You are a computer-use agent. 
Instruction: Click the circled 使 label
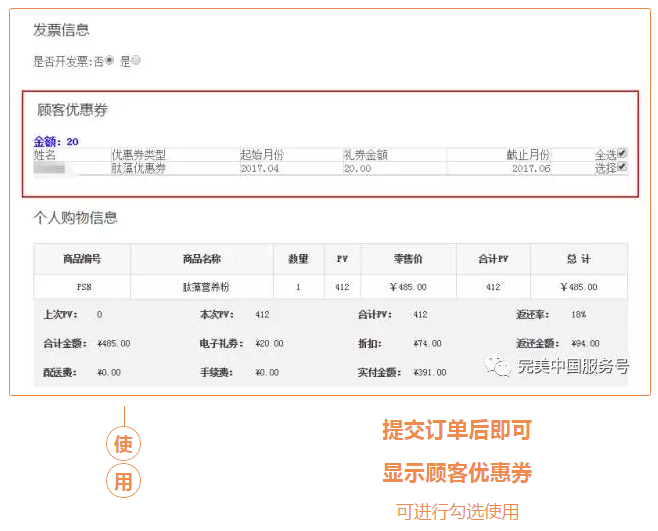123,445
